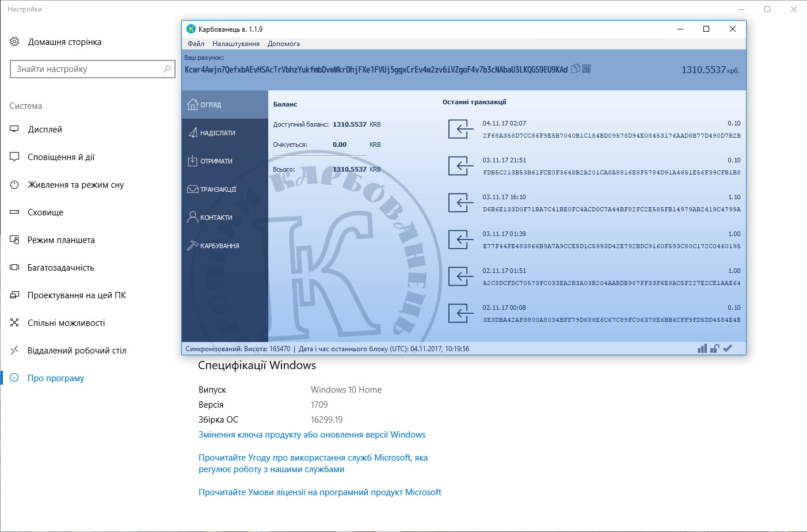Open the Файл menu

click(196, 44)
